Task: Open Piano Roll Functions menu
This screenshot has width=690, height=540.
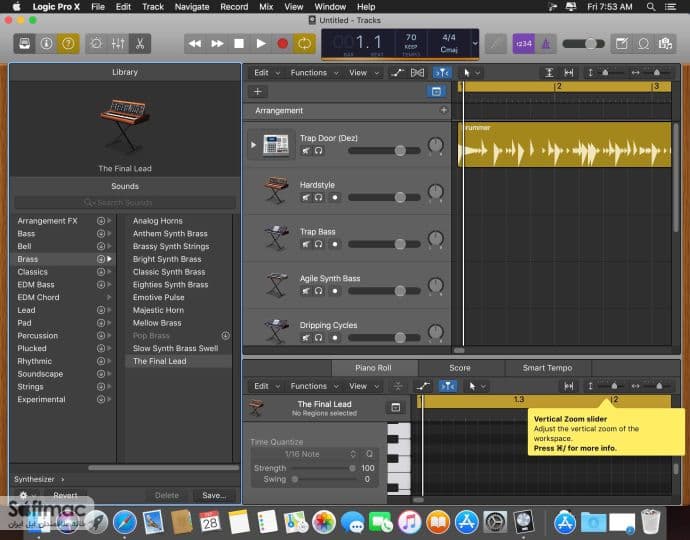Action: (x=314, y=386)
